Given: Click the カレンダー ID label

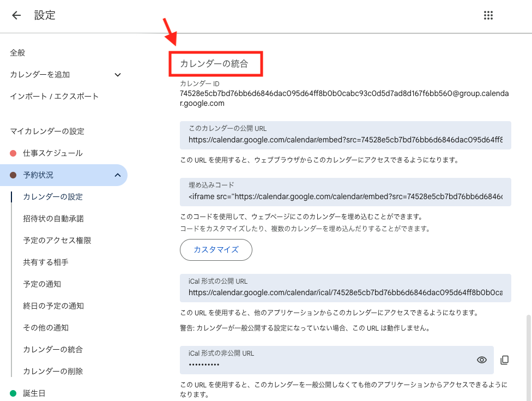Looking at the screenshot, I should coord(199,83).
